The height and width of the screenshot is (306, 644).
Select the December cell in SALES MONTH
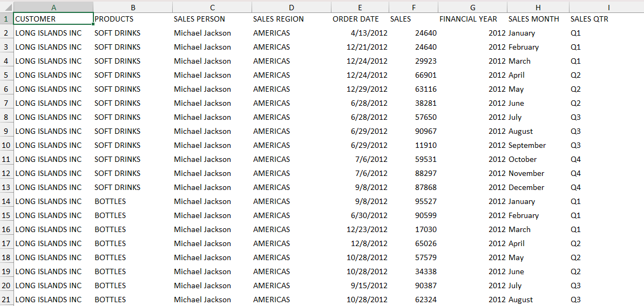click(538, 187)
